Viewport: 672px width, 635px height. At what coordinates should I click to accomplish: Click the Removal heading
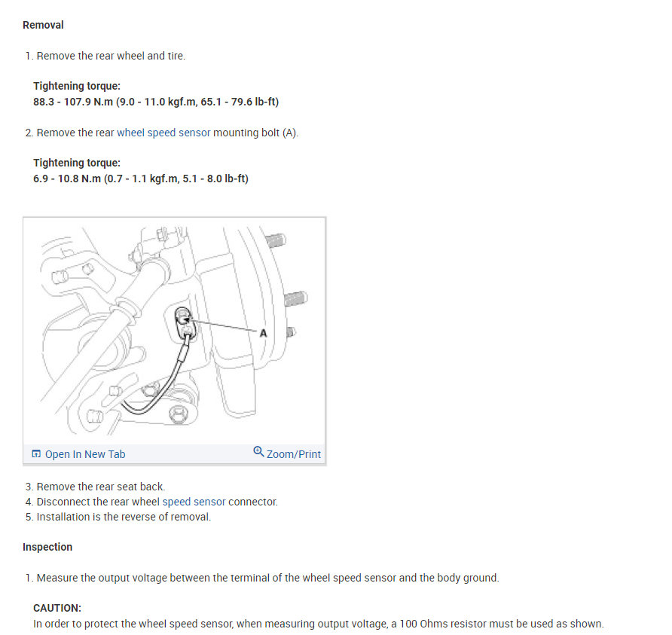43,25
